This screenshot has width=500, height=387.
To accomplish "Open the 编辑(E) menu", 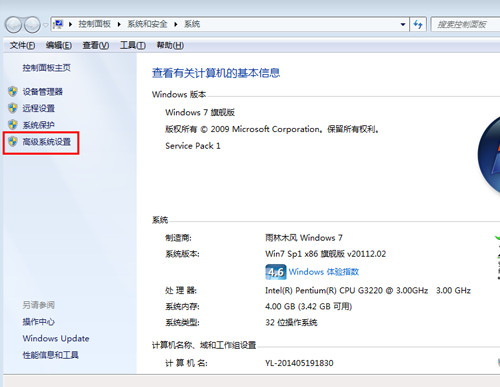I will pos(59,45).
